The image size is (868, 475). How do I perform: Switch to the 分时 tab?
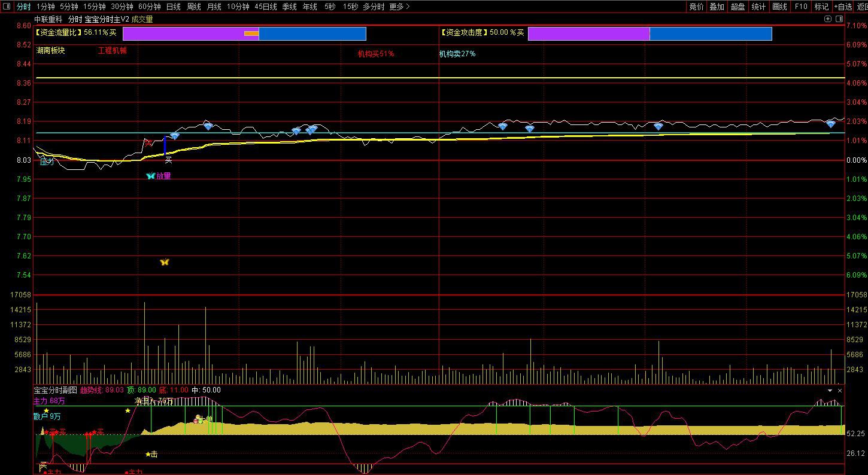23,7
